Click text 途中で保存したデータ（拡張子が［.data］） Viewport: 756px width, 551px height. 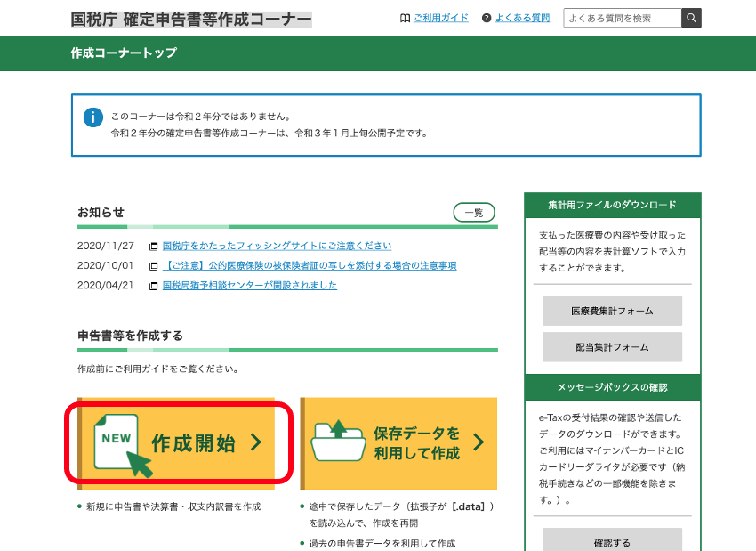(x=402, y=506)
